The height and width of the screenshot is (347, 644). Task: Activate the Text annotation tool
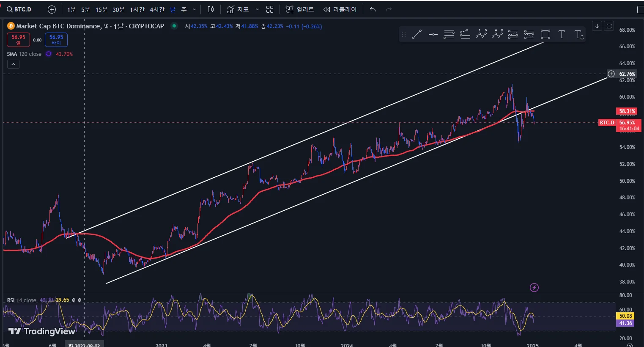coord(562,35)
